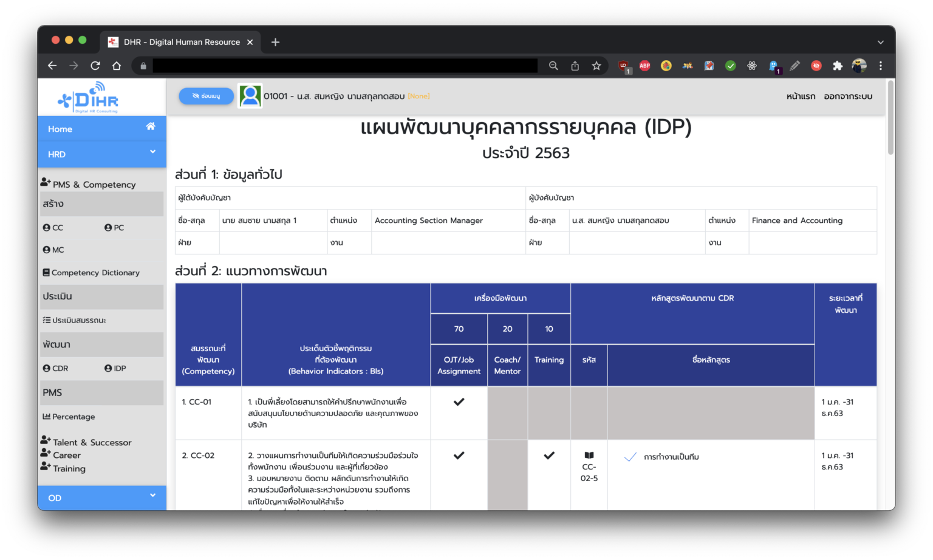Click the browser address bar
This screenshot has width=933, height=560.
click(344, 66)
